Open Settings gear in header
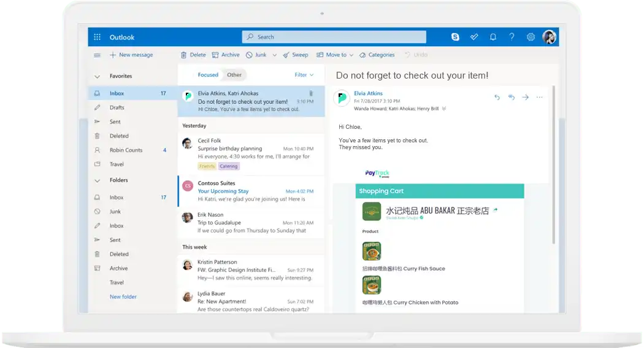644x348 pixels. point(531,37)
